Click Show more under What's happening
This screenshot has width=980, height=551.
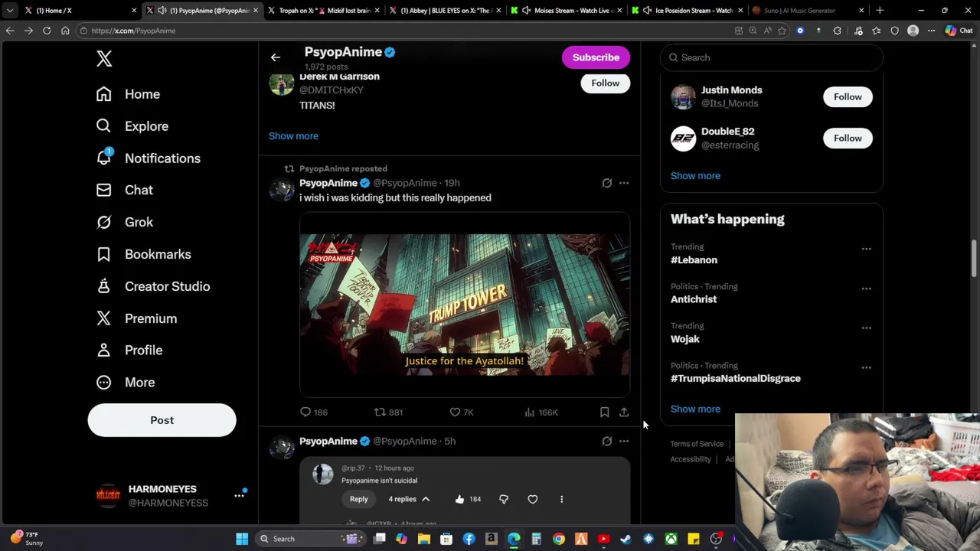[x=695, y=409]
